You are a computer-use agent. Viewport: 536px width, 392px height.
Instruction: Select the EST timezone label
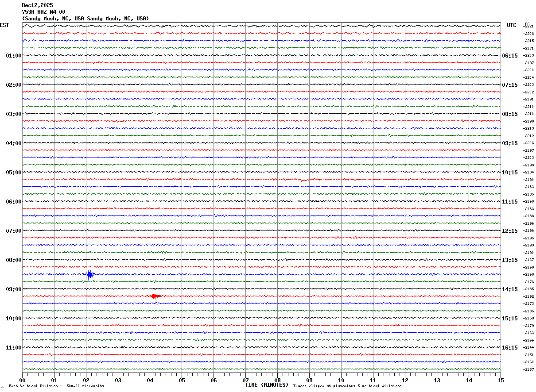click(x=4, y=25)
